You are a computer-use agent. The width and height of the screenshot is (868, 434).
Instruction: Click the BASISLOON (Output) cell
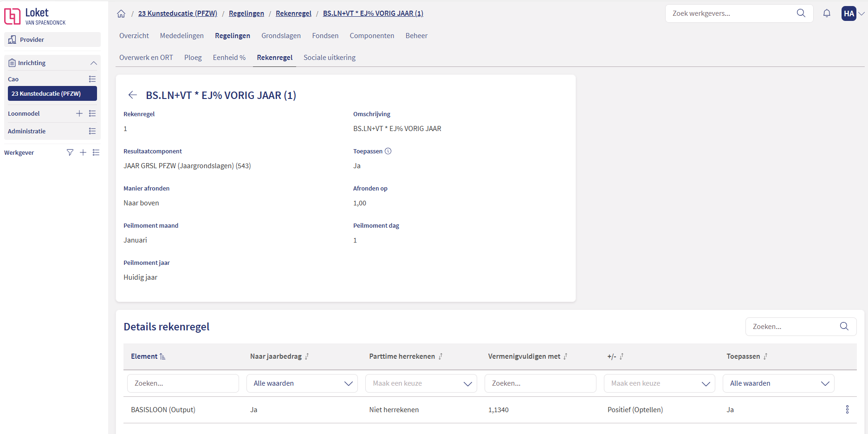(x=163, y=410)
